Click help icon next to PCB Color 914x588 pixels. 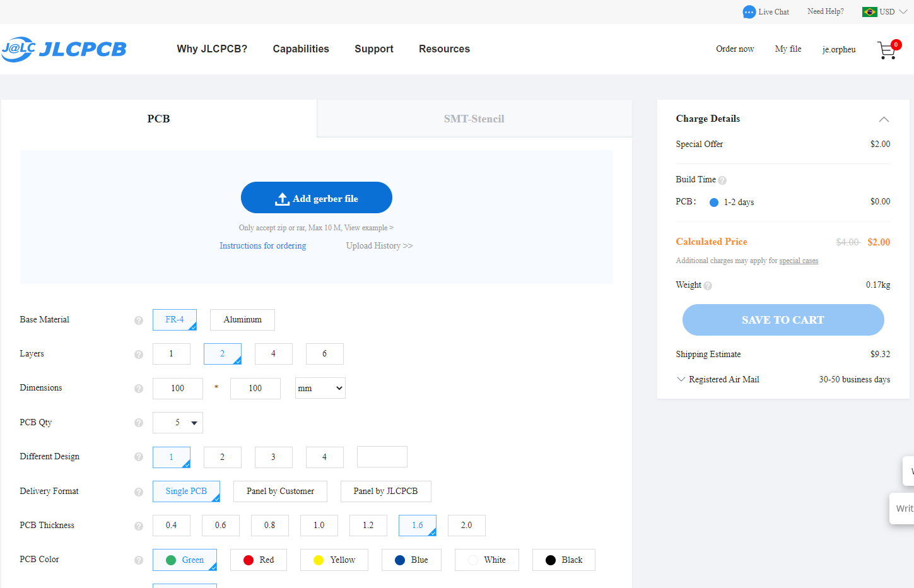(x=139, y=560)
